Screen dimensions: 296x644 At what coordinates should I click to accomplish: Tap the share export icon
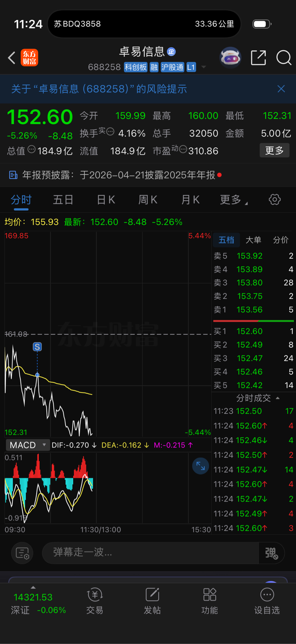(x=258, y=57)
